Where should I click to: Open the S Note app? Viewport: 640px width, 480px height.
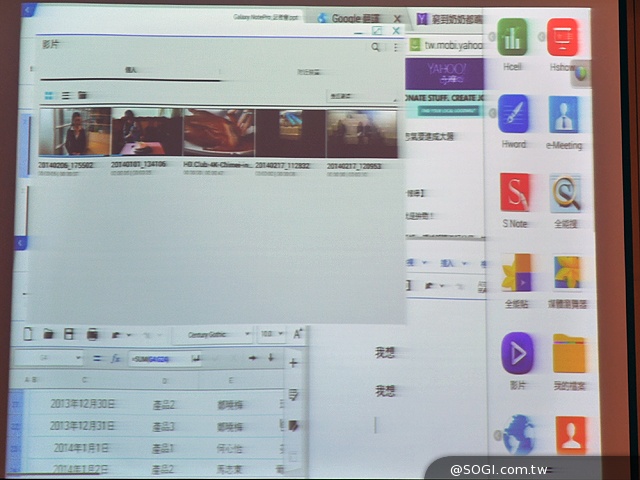click(515, 192)
